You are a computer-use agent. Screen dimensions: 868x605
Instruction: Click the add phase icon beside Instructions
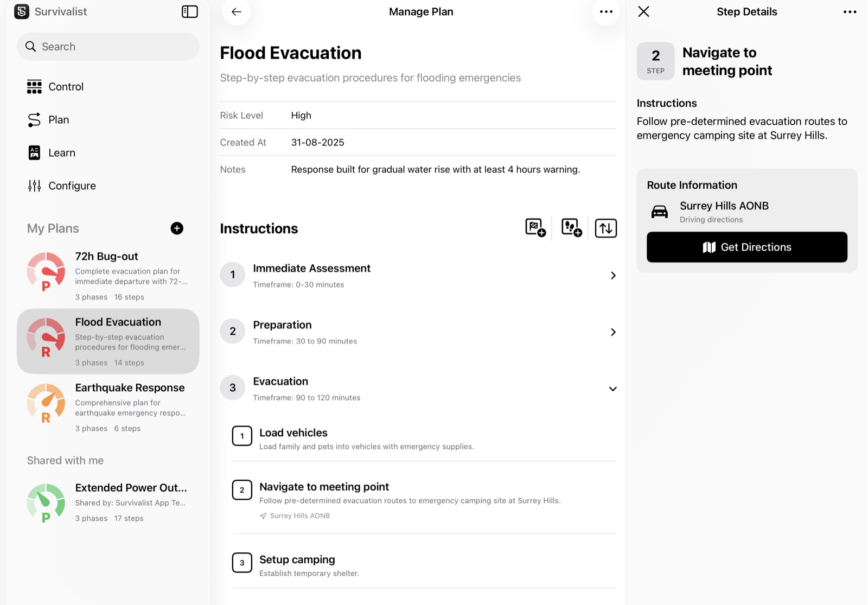[x=535, y=228]
